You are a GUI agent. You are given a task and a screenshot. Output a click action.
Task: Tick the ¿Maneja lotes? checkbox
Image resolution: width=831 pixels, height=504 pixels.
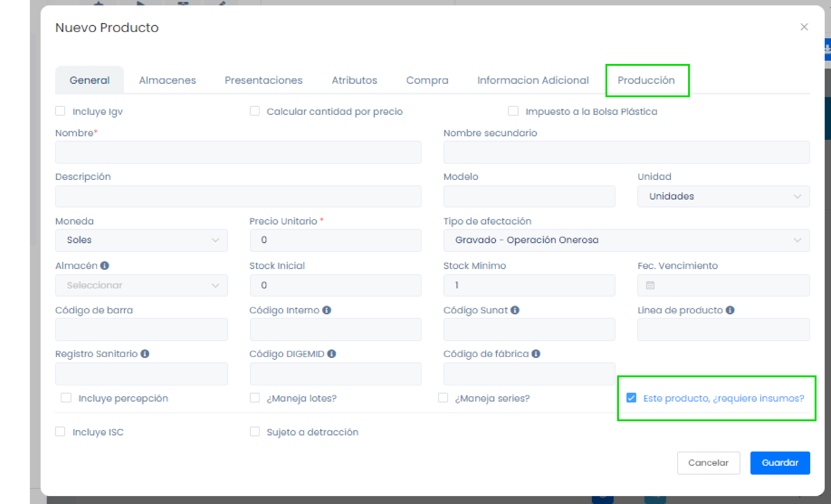255,398
